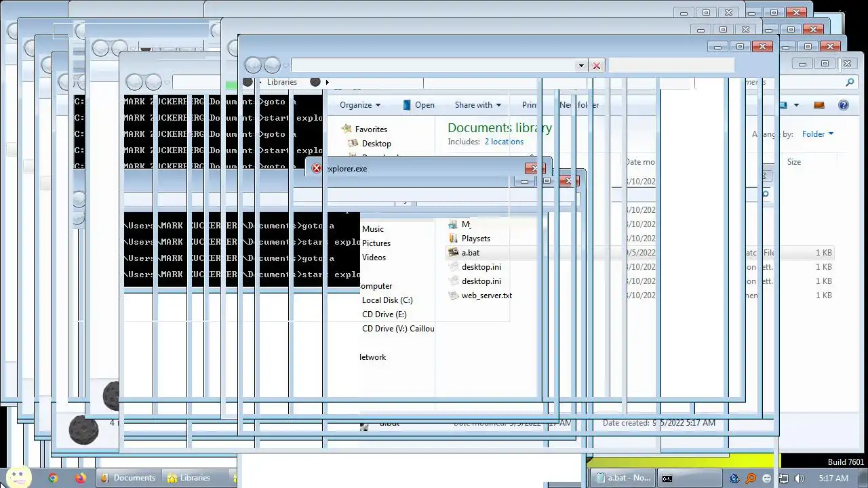Image resolution: width=868 pixels, height=488 pixels.
Task: Launch Chrome from the taskbar
Action: click(x=53, y=478)
